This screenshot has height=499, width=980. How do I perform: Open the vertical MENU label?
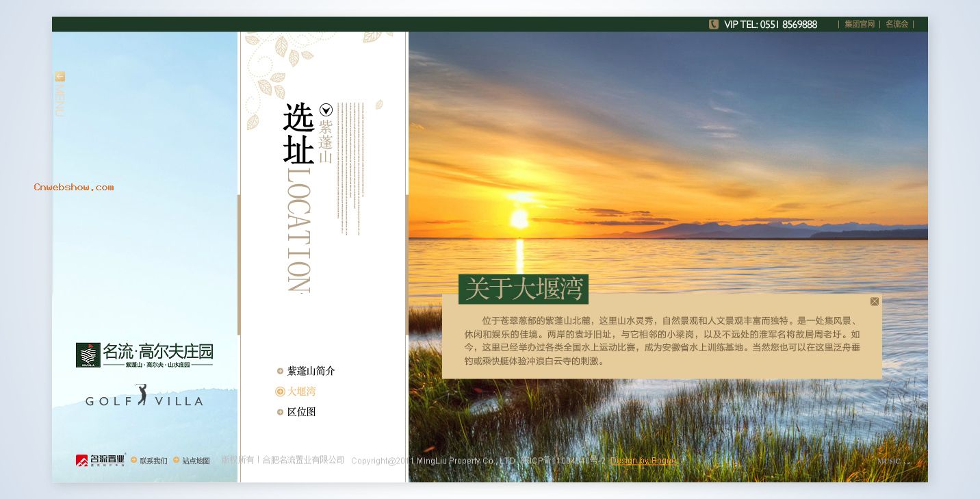(60, 101)
